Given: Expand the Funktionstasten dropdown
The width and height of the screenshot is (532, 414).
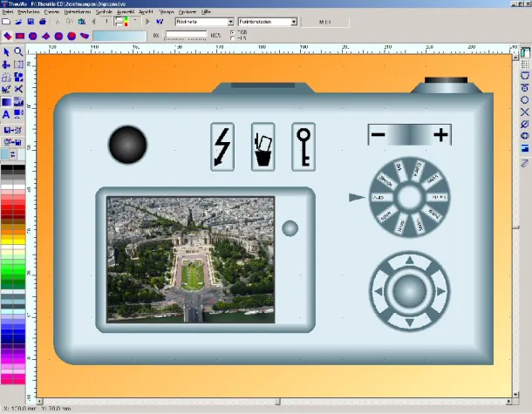Looking at the screenshot, I should pos(293,21).
